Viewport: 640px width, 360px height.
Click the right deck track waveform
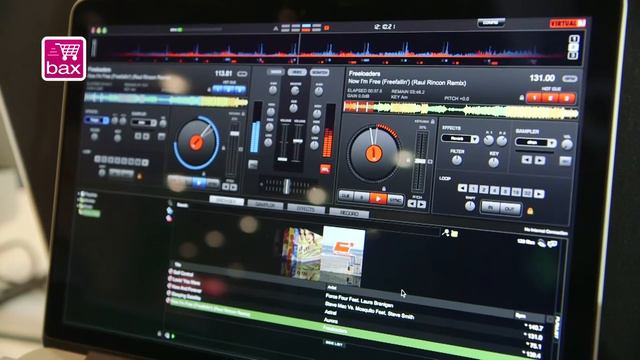pos(460,110)
